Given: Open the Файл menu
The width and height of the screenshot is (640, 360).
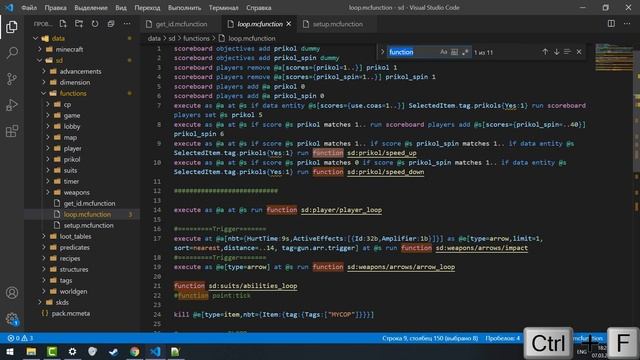Looking at the screenshot, I should point(29,8).
